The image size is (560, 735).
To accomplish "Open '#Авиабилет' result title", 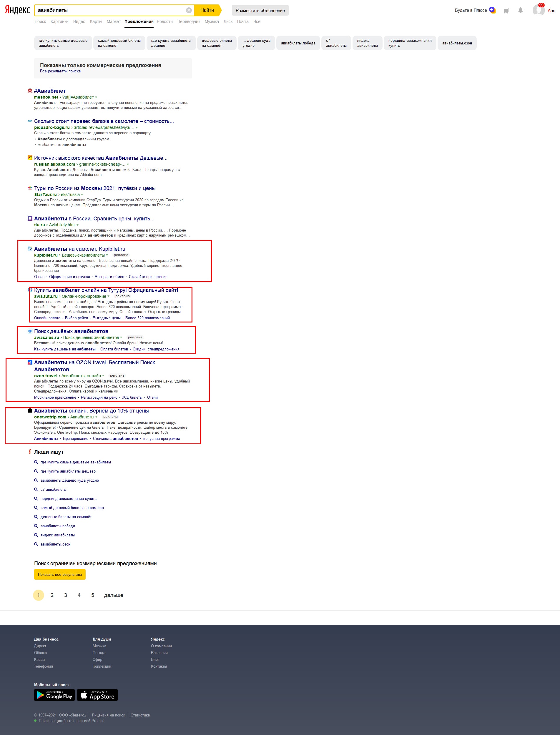I will click(50, 91).
